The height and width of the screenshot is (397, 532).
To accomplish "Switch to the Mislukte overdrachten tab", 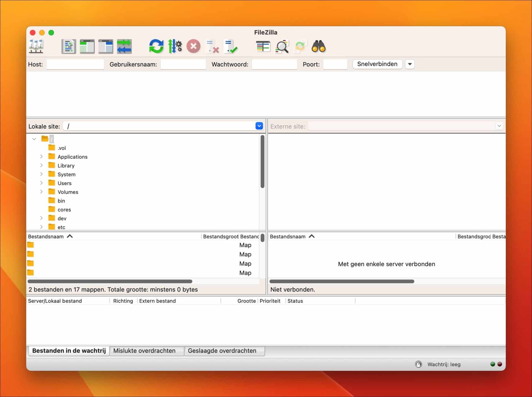I will coord(147,351).
